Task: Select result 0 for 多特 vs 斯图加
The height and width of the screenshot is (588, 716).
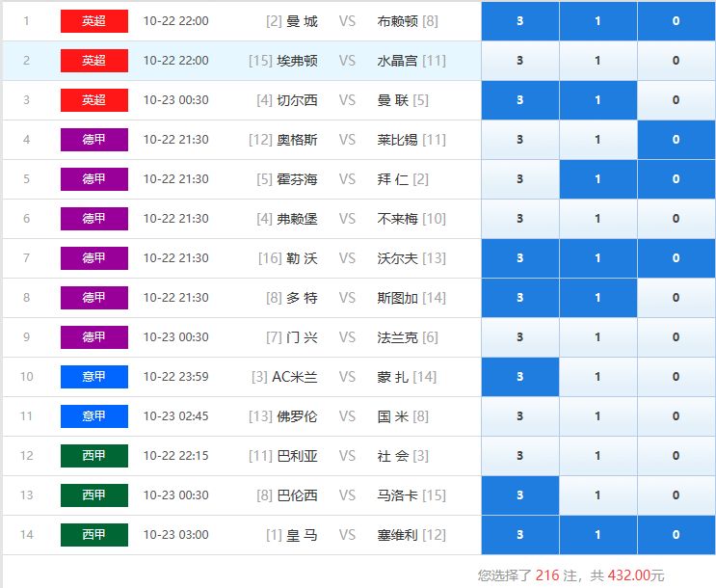Action: (676, 298)
